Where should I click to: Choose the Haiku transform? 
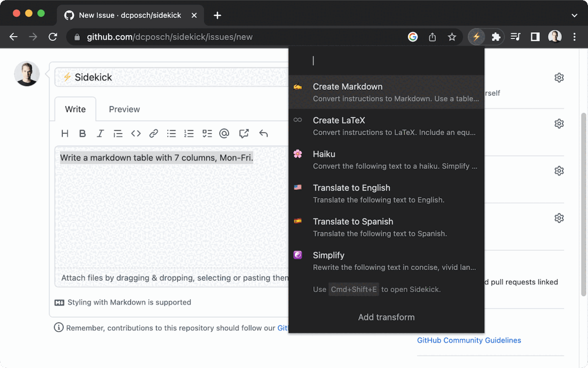[386, 159]
